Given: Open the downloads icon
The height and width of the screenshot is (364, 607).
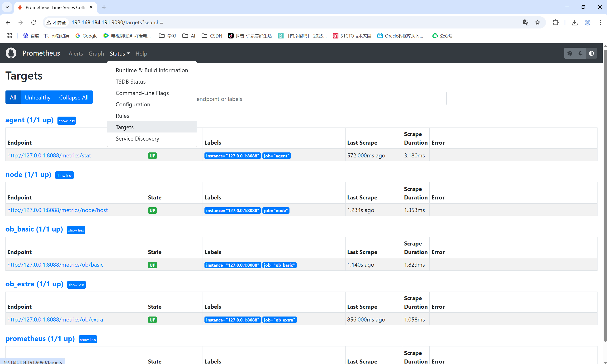Looking at the screenshot, I should pyautogui.click(x=575, y=23).
